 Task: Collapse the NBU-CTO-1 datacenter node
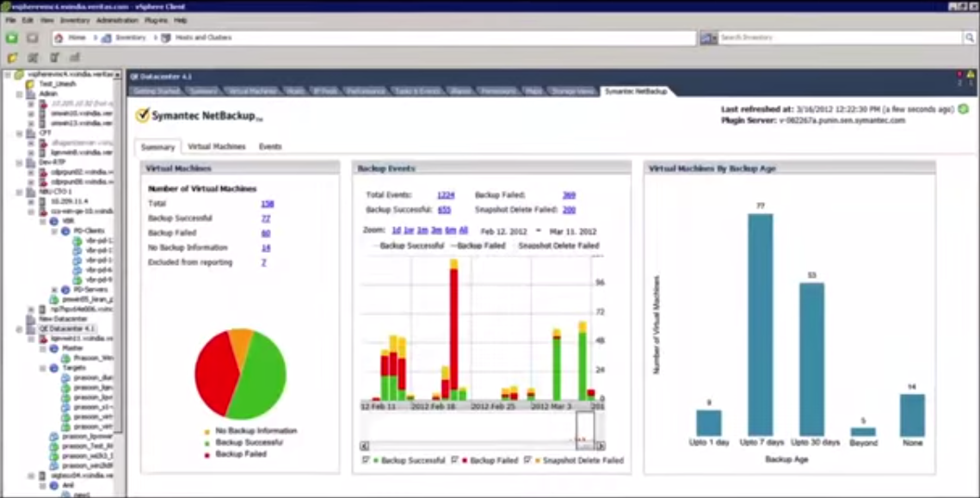(x=20, y=193)
